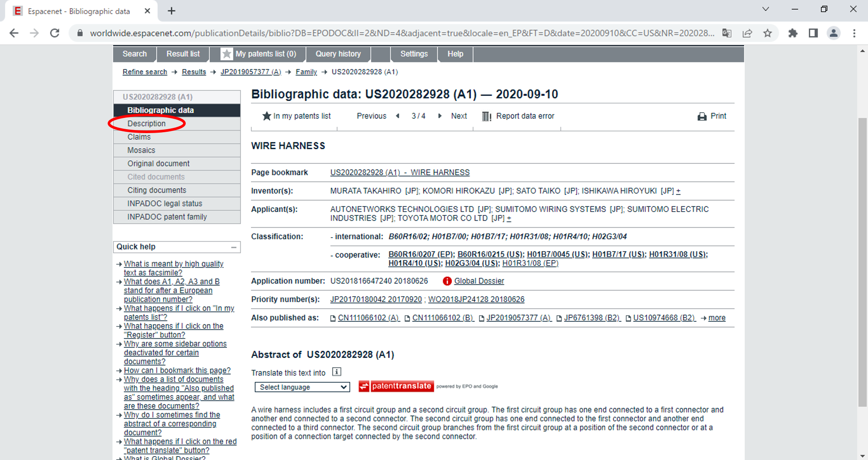Image resolution: width=868 pixels, height=460 pixels.
Task: Open the Search menu tab
Action: (x=135, y=54)
